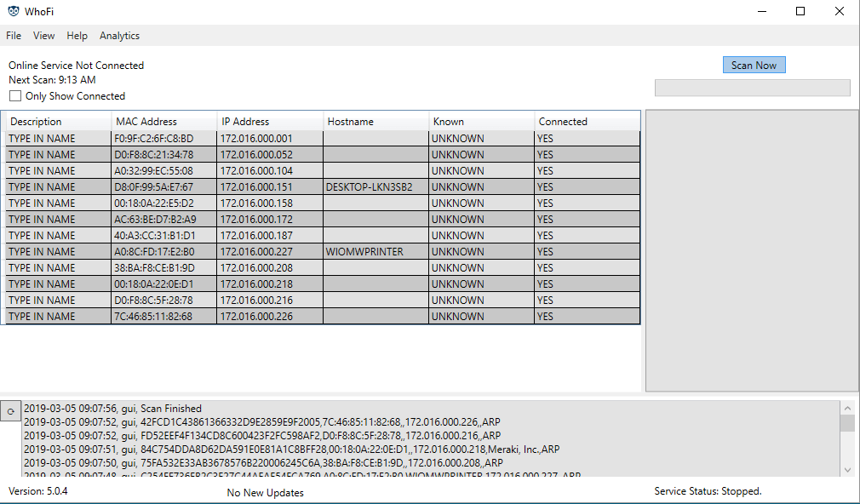Maximize the WhoFi window

(800, 12)
